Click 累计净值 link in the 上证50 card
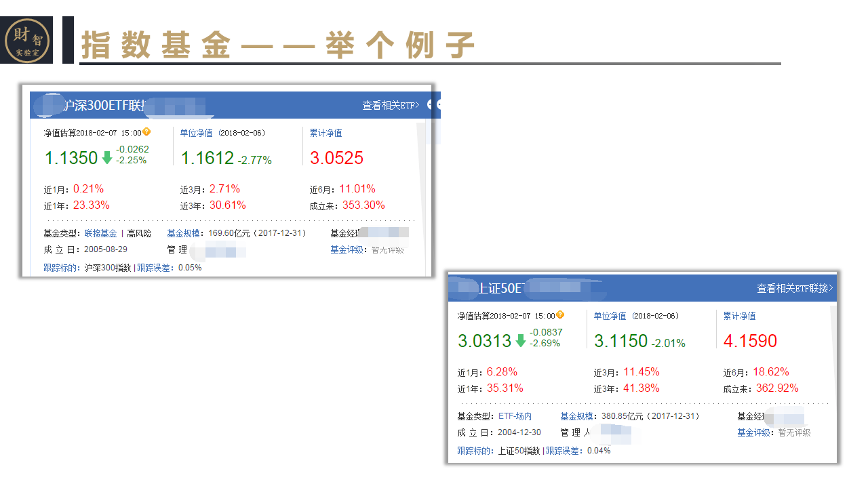This screenshot has height=488, width=868. pyautogui.click(x=739, y=316)
